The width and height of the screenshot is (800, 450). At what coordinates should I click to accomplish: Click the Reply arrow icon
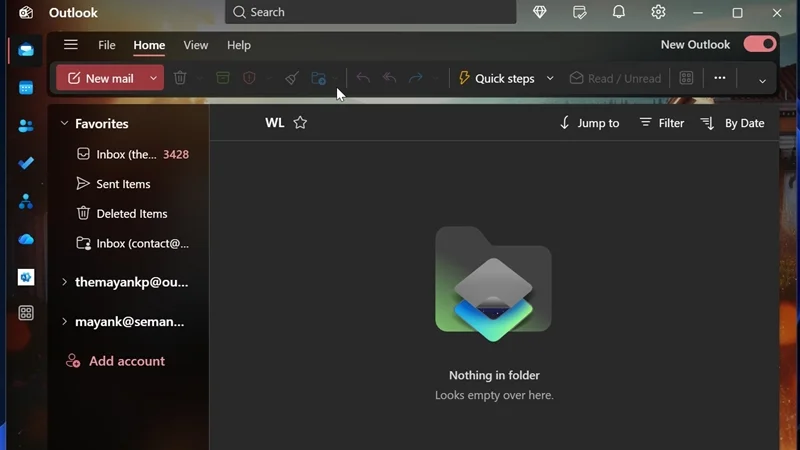[x=363, y=78]
